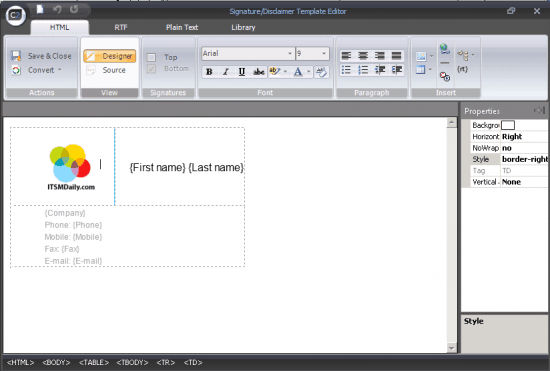
Task: Click the C2 application orb button
Action: click(15, 15)
